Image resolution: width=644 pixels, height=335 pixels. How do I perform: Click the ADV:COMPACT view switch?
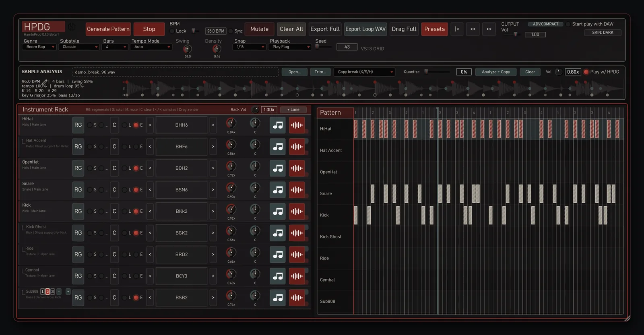(545, 24)
